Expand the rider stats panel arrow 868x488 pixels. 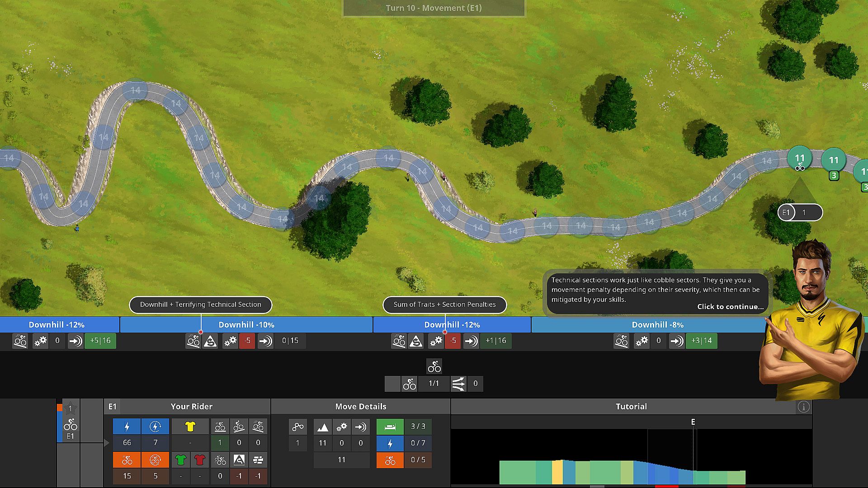tap(107, 443)
